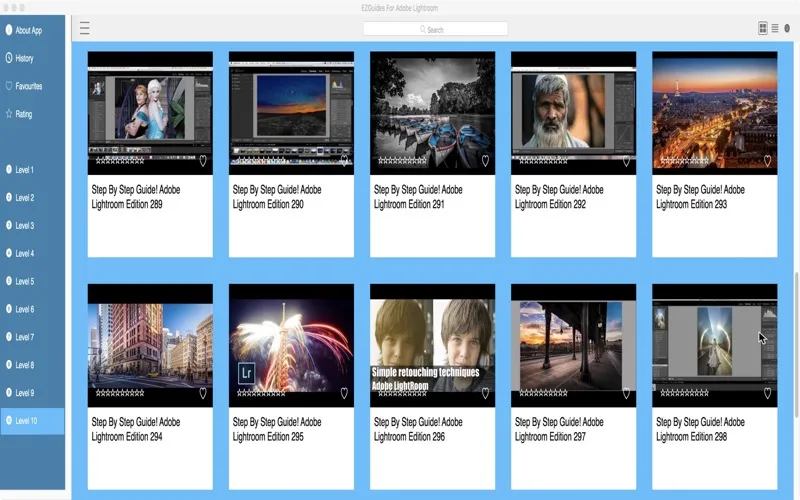800x500 pixels.
Task: Click title 'Lightroom Edition 296'
Action: (409, 437)
